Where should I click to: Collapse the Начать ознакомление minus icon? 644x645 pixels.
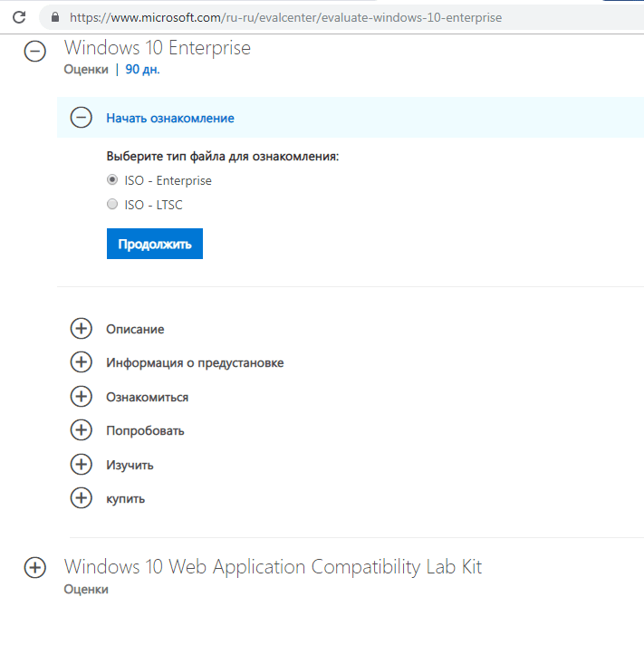tap(82, 118)
